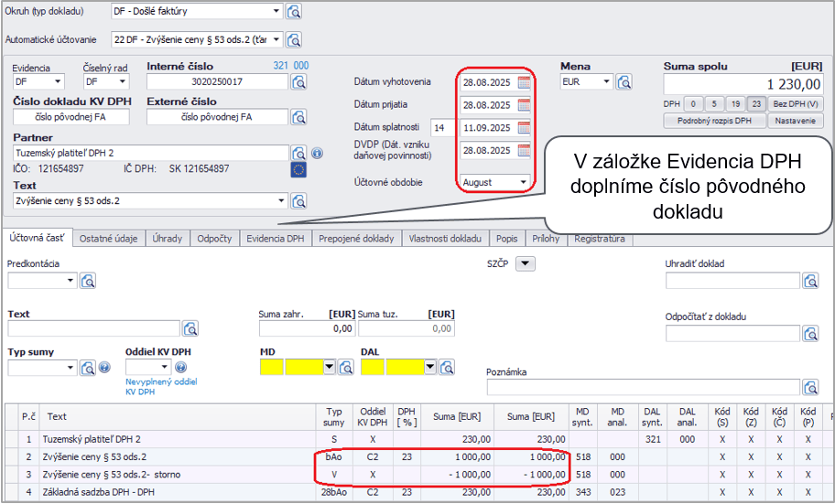Open the SZČP dropdown arrow
The image size is (835, 504).
pyautogui.click(x=526, y=264)
